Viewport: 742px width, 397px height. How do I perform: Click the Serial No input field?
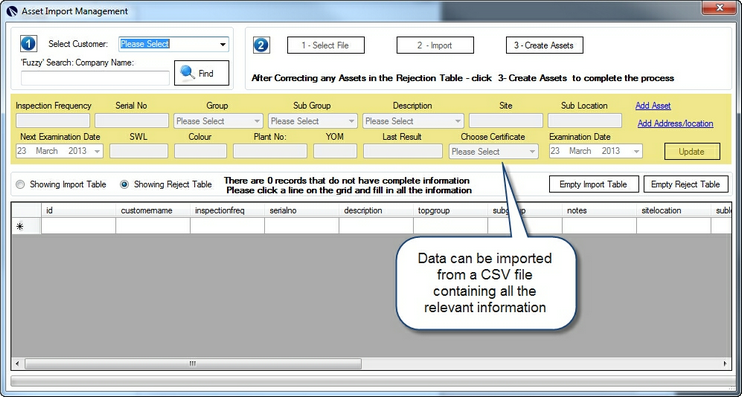click(x=132, y=121)
